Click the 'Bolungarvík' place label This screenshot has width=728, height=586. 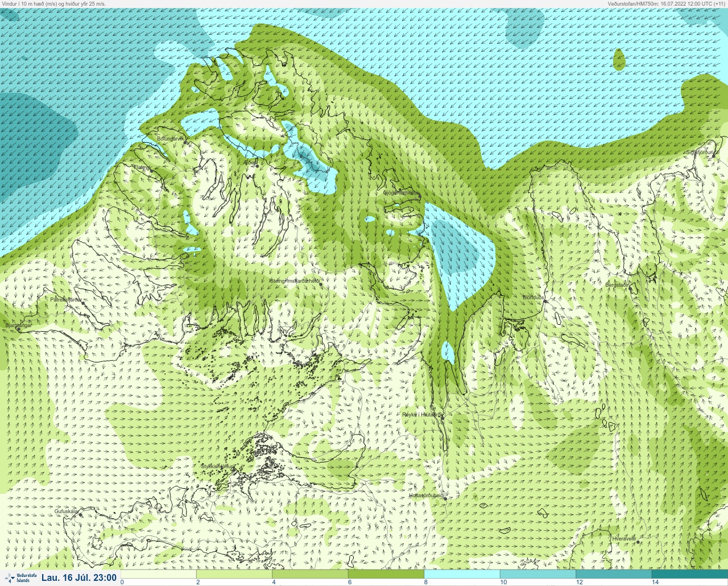pos(170,138)
